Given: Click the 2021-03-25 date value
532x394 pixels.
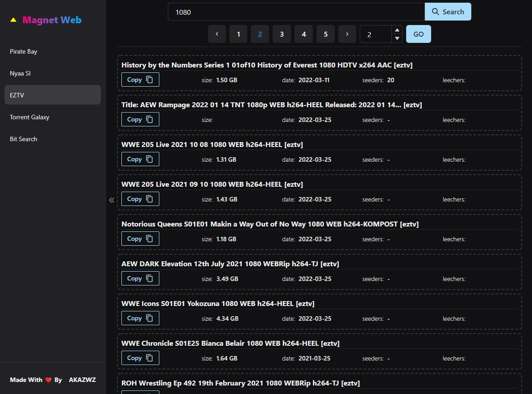Looking at the screenshot, I should 314,358.
